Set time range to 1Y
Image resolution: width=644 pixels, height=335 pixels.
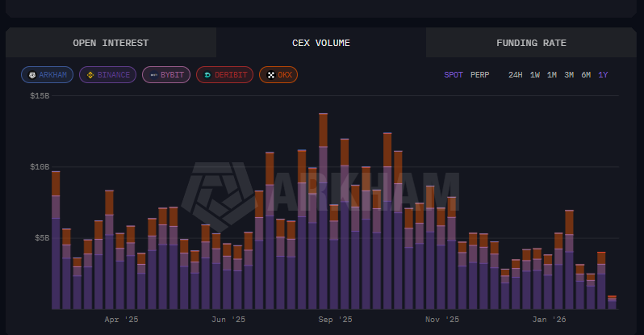coord(603,75)
